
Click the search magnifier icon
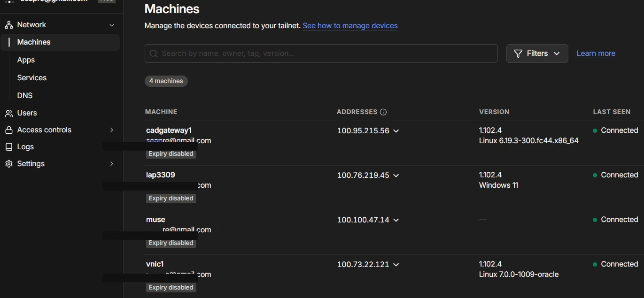click(x=154, y=53)
